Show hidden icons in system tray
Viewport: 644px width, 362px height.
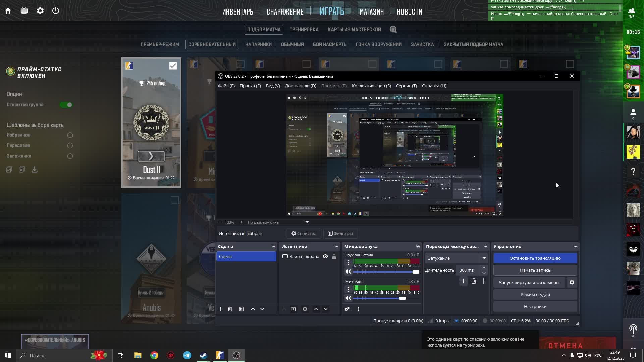(x=563, y=355)
